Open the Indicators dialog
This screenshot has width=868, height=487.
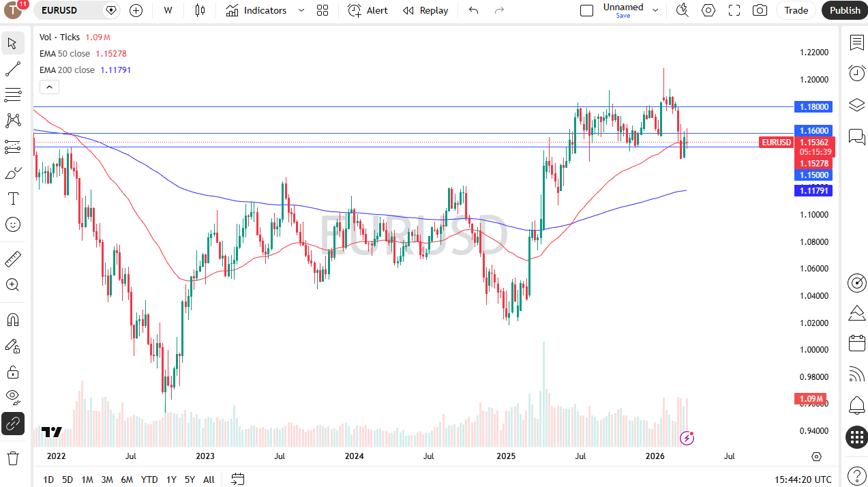(x=256, y=10)
